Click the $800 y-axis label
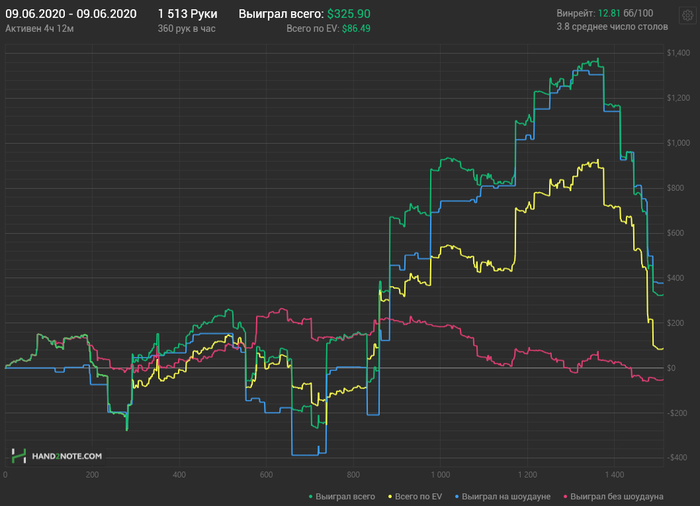This screenshot has height=506, width=700. (x=675, y=188)
